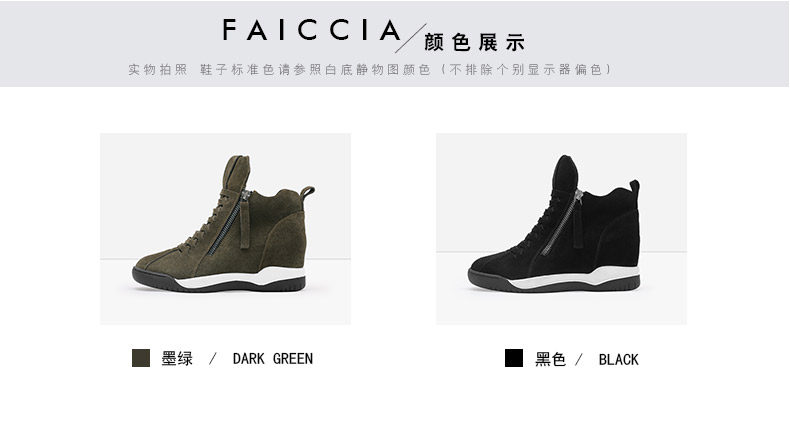The height and width of the screenshot is (425, 790).
Task: Click the 黑色 Chinese color label
Action: coord(550,359)
